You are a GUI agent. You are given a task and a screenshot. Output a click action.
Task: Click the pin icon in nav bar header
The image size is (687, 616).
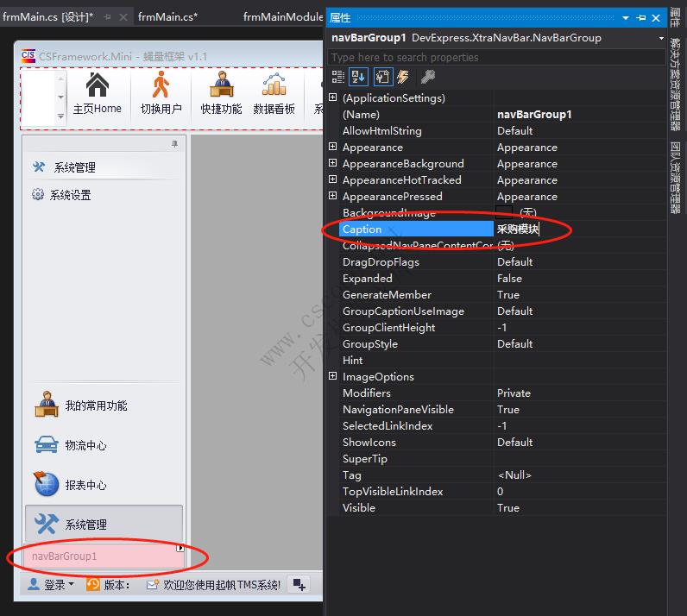[175, 144]
